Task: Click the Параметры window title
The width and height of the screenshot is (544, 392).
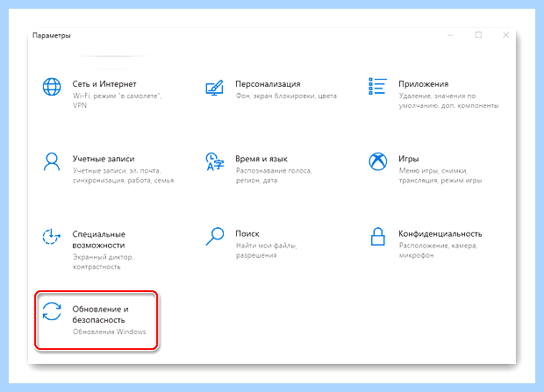Action: [x=52, y=35]
